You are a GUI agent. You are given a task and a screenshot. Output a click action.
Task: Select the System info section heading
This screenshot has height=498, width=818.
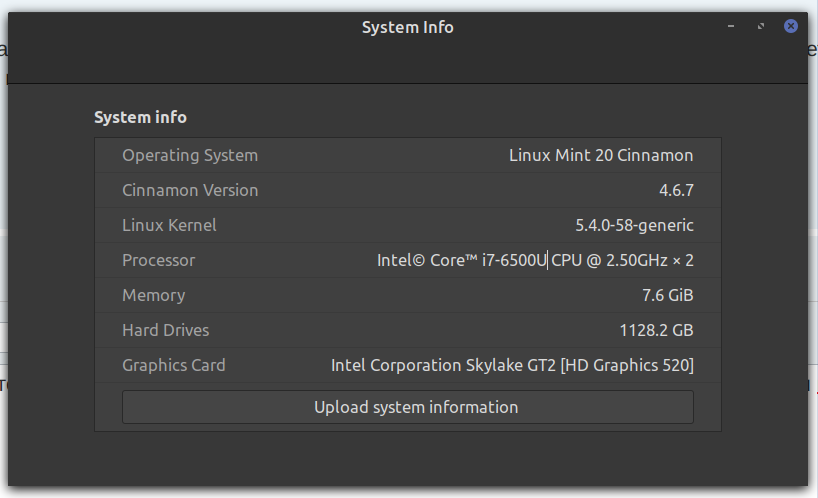pos(140,117)
